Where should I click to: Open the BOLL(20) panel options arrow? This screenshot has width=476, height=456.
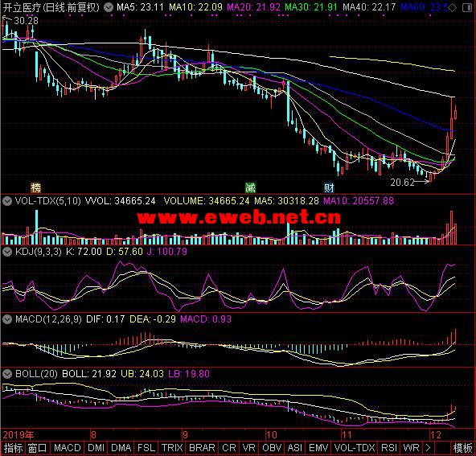6,374
